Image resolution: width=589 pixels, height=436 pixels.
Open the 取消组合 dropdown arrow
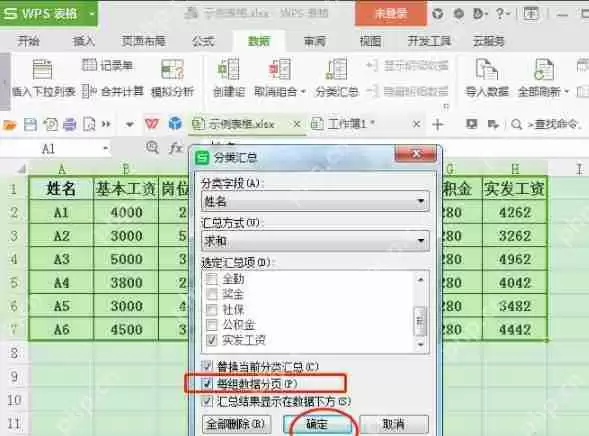pyautogui.click(x=303, y=92)
